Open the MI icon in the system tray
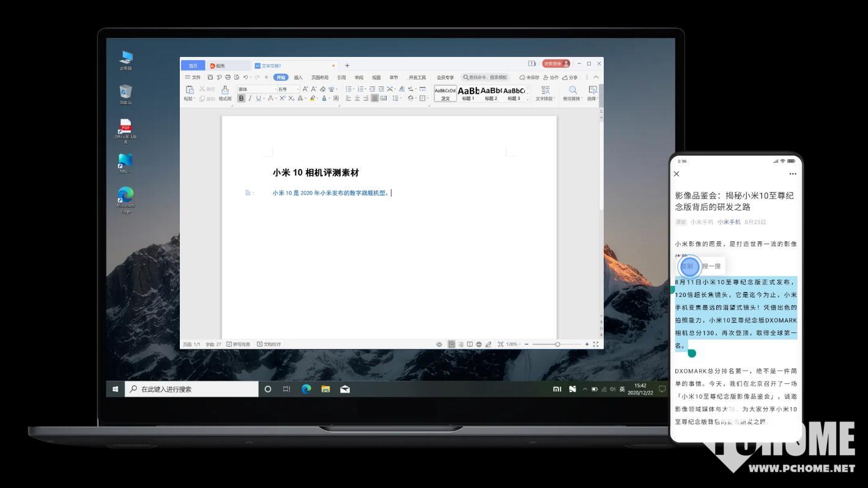 click(x=557, y=389)
